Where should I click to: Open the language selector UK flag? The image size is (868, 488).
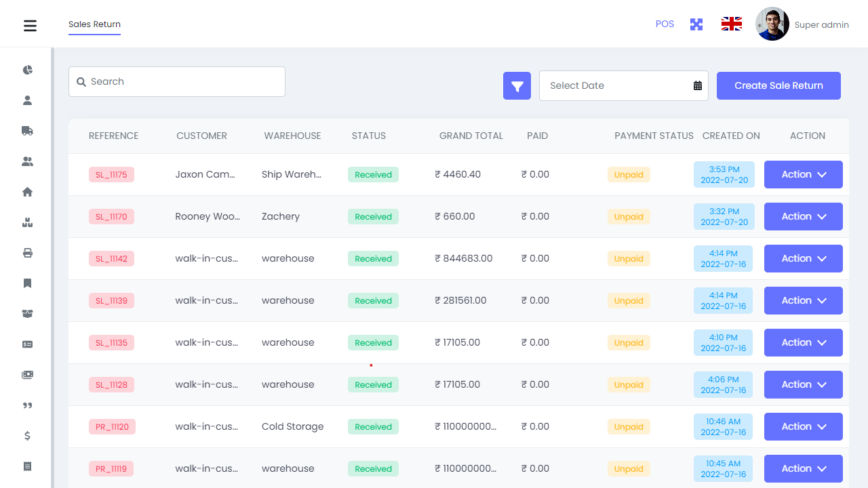pyautogui.click(x=731, y=24)
